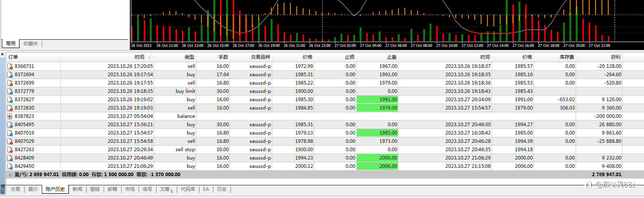This screenshot has height=198, width=644.
Task: Open the 邮箱 tab
Action: point(112,189)
